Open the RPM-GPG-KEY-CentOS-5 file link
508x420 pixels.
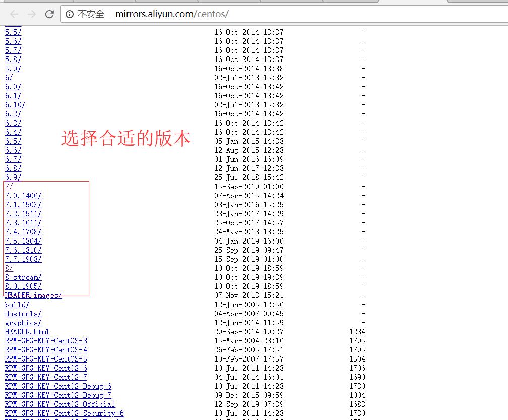coord(46,359)
